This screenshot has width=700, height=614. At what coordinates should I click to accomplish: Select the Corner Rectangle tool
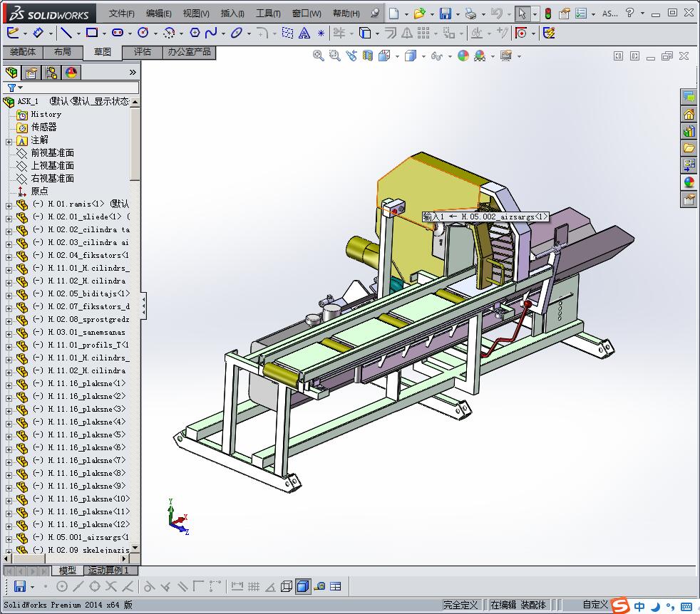pyautogui.click(x=92, y=33)
